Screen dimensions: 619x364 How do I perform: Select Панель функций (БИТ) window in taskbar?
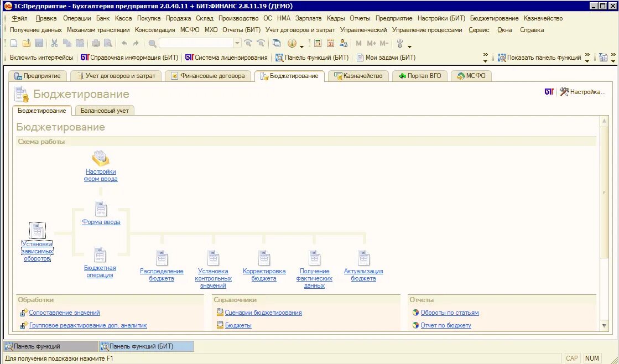click(x=147, y=346)
